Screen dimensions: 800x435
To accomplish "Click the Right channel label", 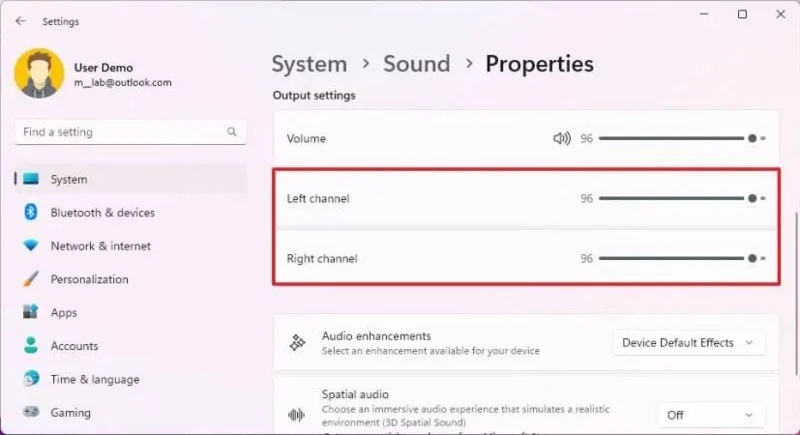I will tap(322, 259).
